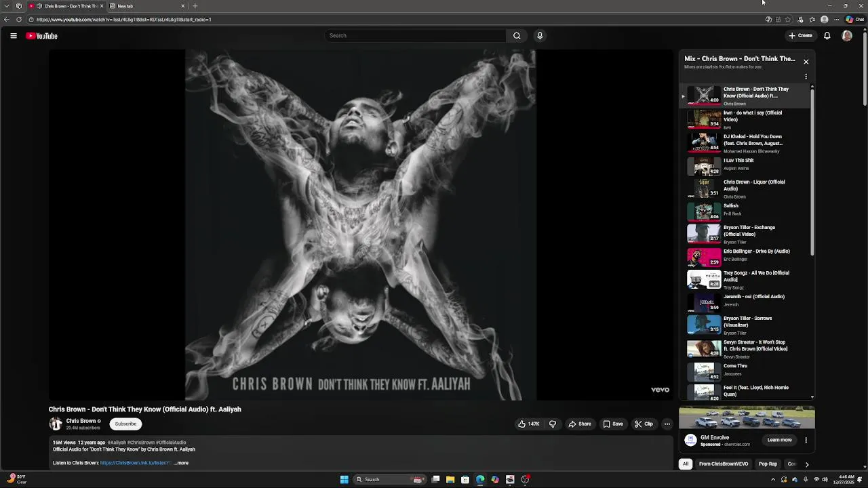
Task: Open the YouTube notifications bell
Action: coord(827,36)
